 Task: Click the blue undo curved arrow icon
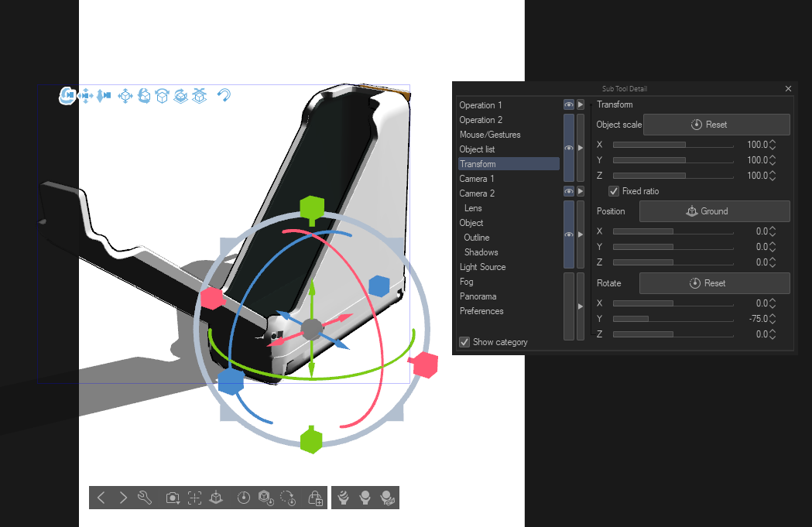(x=224, y=95)
